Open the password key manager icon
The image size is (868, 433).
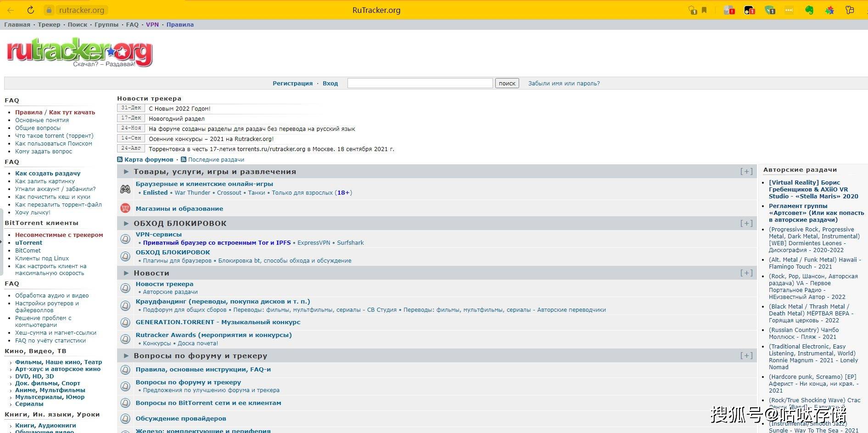[x=850, y=10]
